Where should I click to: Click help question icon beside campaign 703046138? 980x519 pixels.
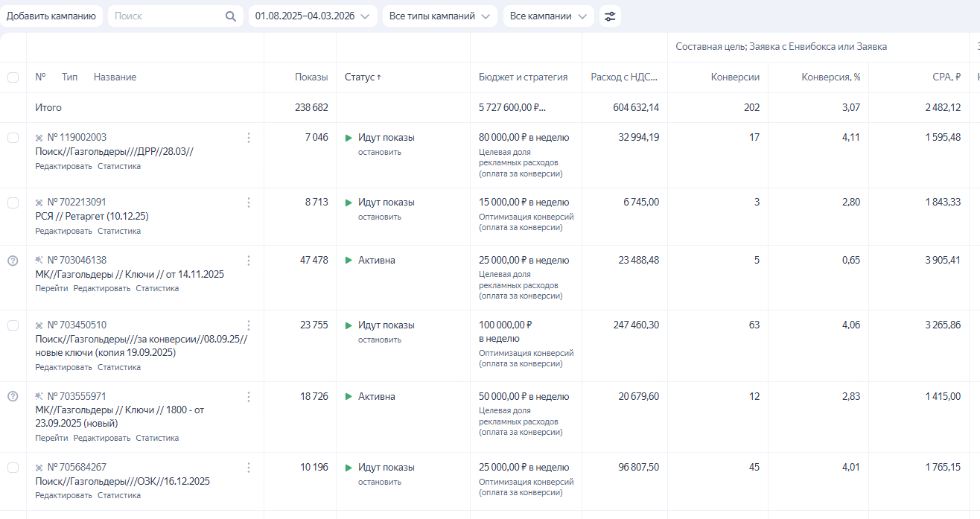point(13,261)
